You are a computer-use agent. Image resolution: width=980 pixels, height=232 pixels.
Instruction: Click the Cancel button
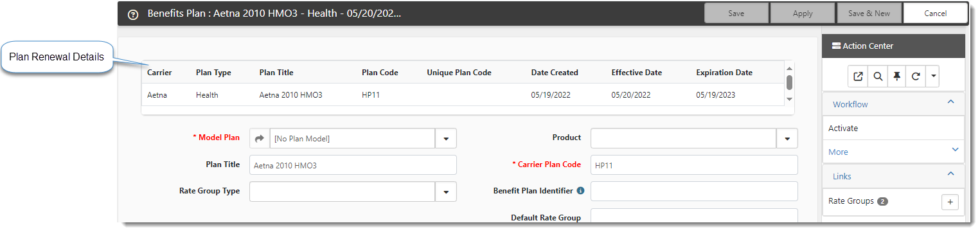(x=935, y=13)
